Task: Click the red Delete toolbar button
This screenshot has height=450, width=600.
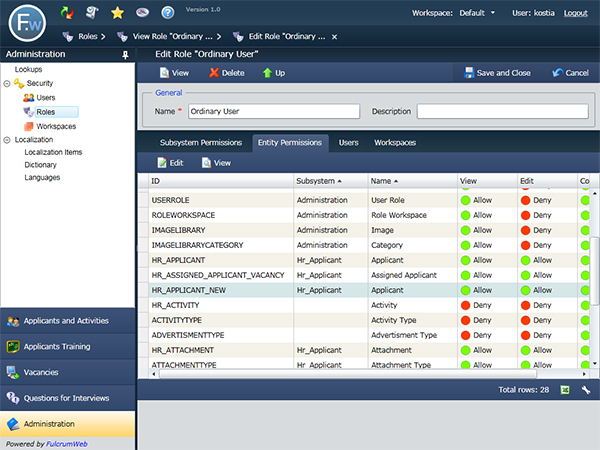Action: 227,73
